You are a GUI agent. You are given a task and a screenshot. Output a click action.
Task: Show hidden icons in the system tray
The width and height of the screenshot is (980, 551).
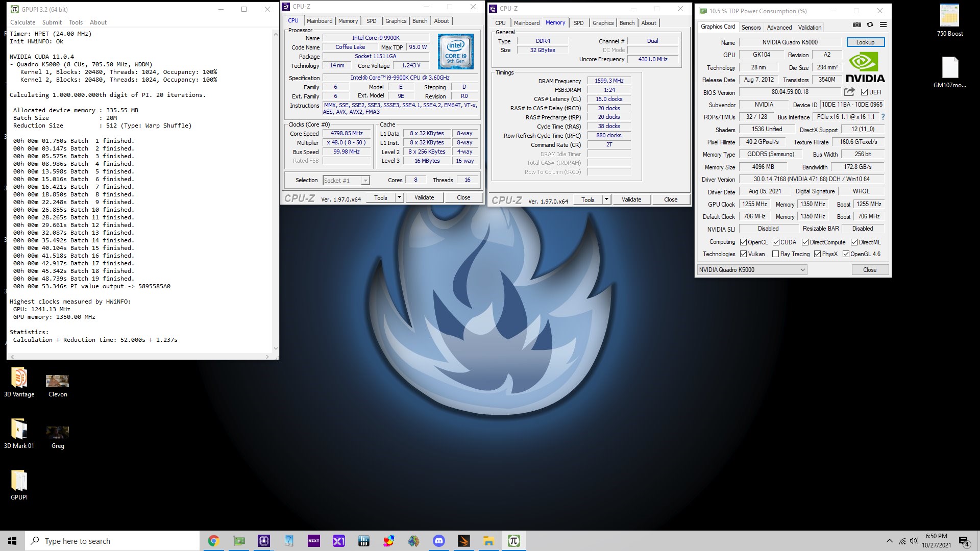pos(890,541)
